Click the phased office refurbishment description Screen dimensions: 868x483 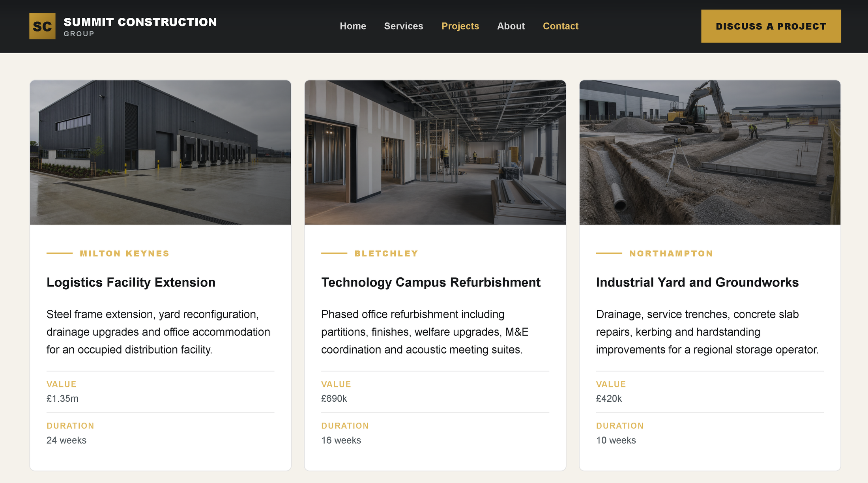click(x=425, y=332)
